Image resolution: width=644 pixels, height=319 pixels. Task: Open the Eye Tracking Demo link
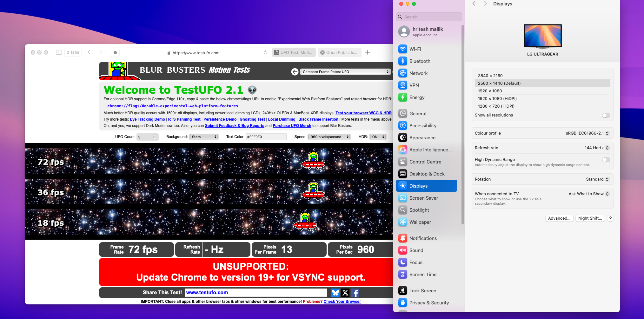click(147, 119)
